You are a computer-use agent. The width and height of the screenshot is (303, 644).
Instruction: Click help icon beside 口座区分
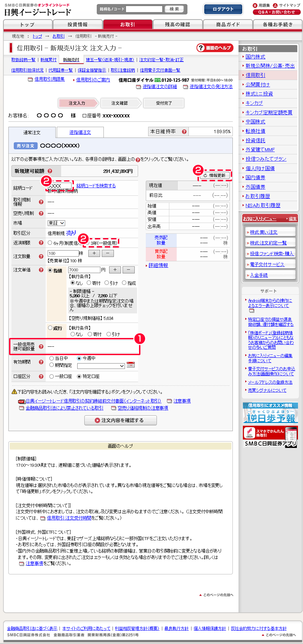click(41, 377)
